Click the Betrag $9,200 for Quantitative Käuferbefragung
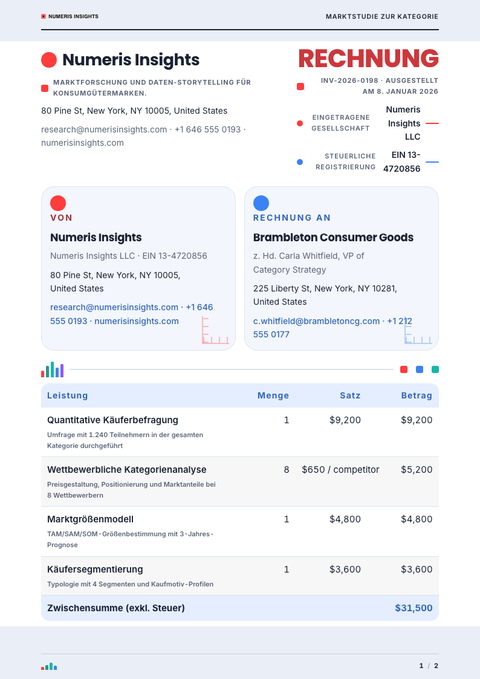The image size is (480, 679). [x=416, y=420]
